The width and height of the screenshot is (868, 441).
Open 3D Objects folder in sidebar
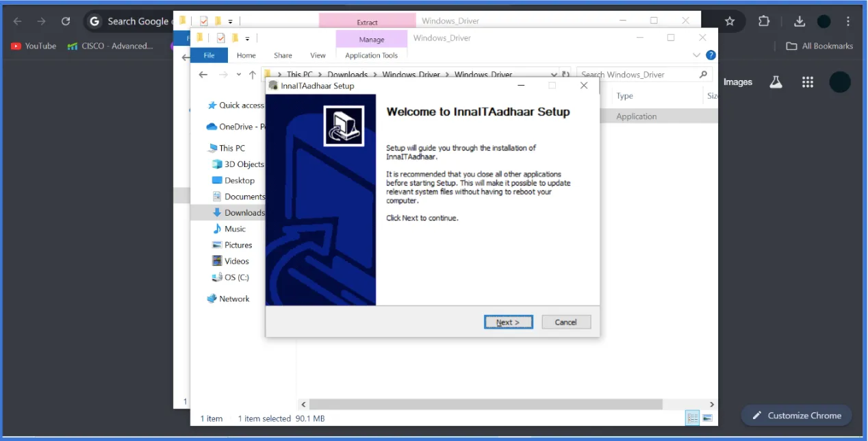(238, 164)
